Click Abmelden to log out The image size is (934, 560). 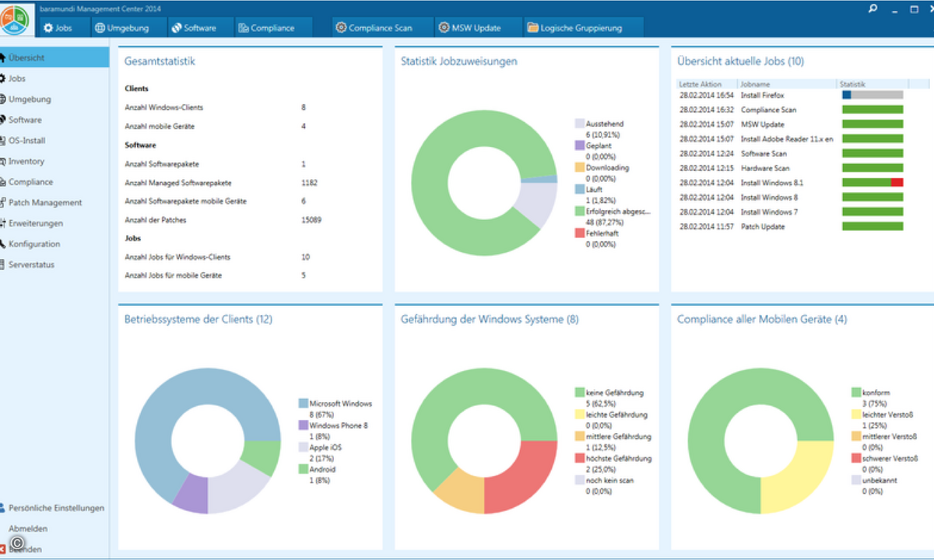[x=28, y=529]
